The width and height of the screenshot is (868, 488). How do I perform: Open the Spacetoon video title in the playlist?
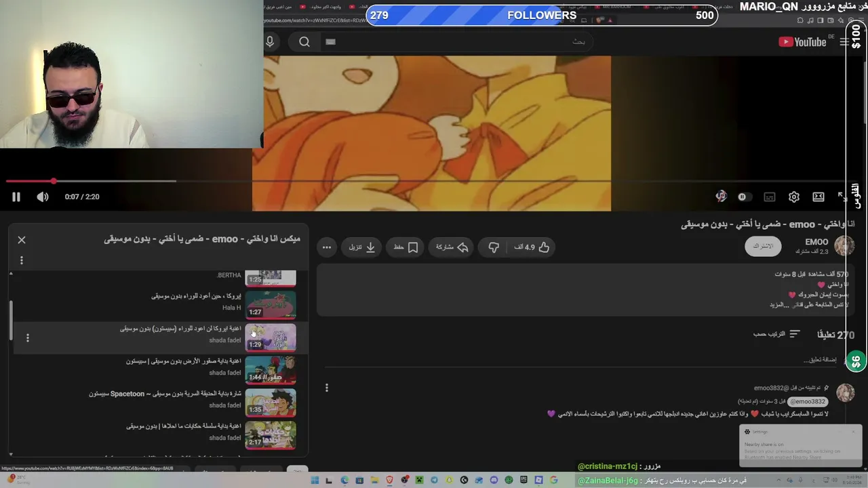click(x=165, y=394)
